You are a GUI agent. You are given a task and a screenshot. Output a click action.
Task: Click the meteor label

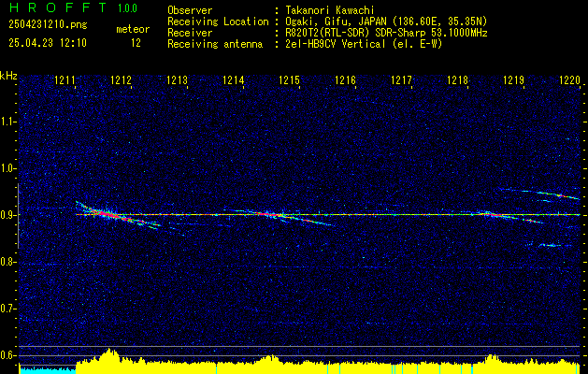133,29
